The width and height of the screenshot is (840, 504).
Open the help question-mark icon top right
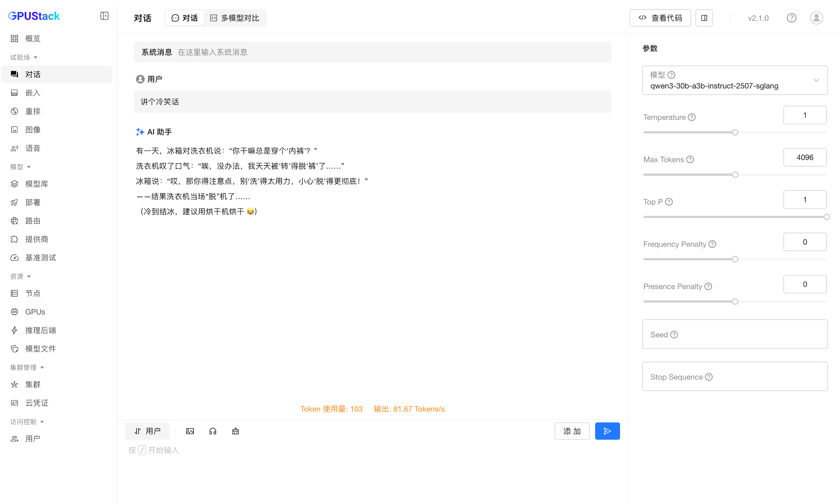point(792,18)
